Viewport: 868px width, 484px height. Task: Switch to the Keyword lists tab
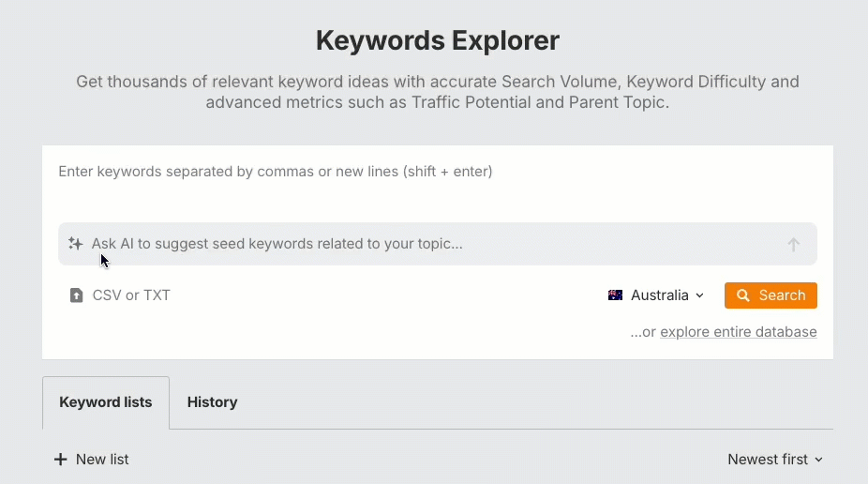point(106,402)
